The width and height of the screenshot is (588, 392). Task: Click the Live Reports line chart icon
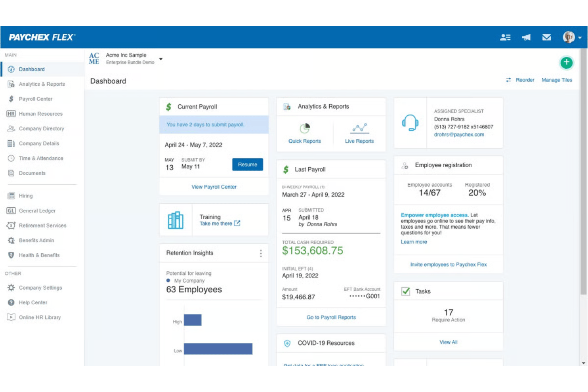[x=360, y=128]
